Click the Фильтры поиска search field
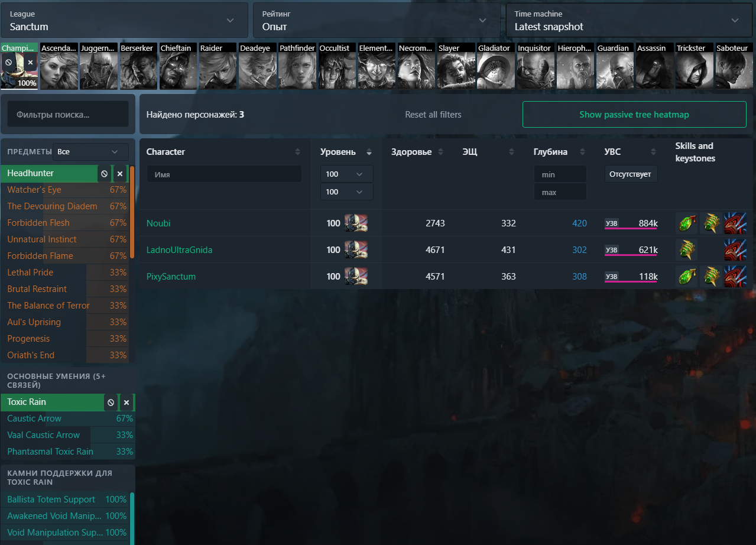756x545 pixels. (67, 114)
